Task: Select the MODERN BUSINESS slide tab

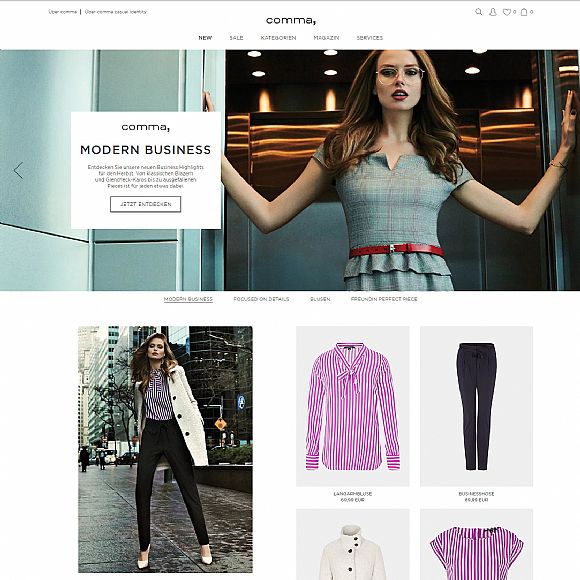Action: click(x=188, y=299)
